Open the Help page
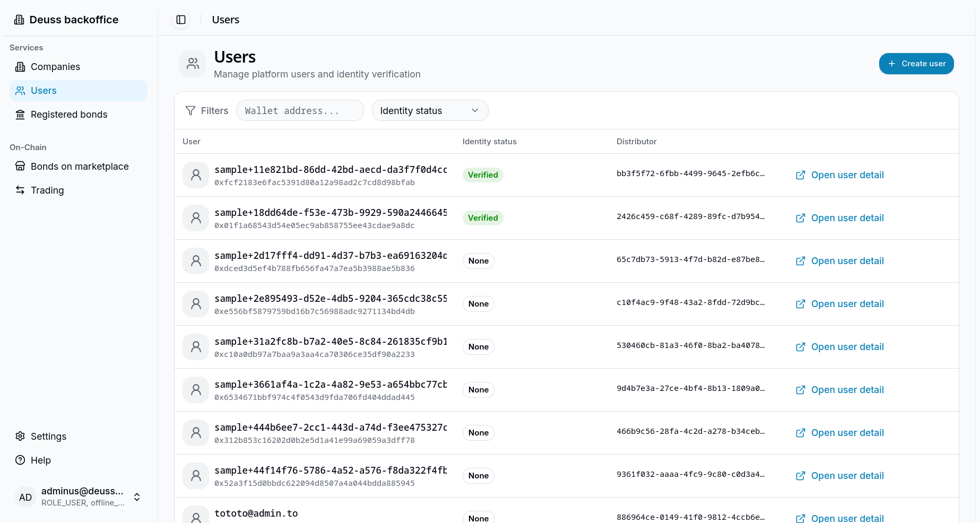The height and width of the screenshot is (523, 980). pyautogui.click(x=79, y=460)
